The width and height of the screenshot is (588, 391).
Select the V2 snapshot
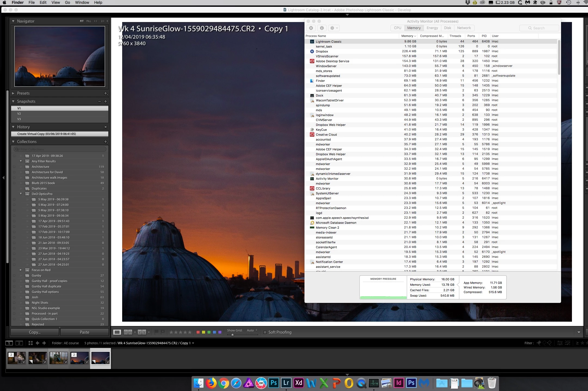tap(19, 114)
